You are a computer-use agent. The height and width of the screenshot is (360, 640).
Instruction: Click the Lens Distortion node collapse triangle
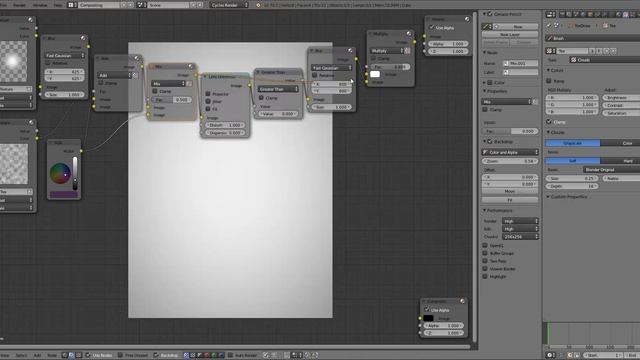pyautogui.click(x=205, y=76)
